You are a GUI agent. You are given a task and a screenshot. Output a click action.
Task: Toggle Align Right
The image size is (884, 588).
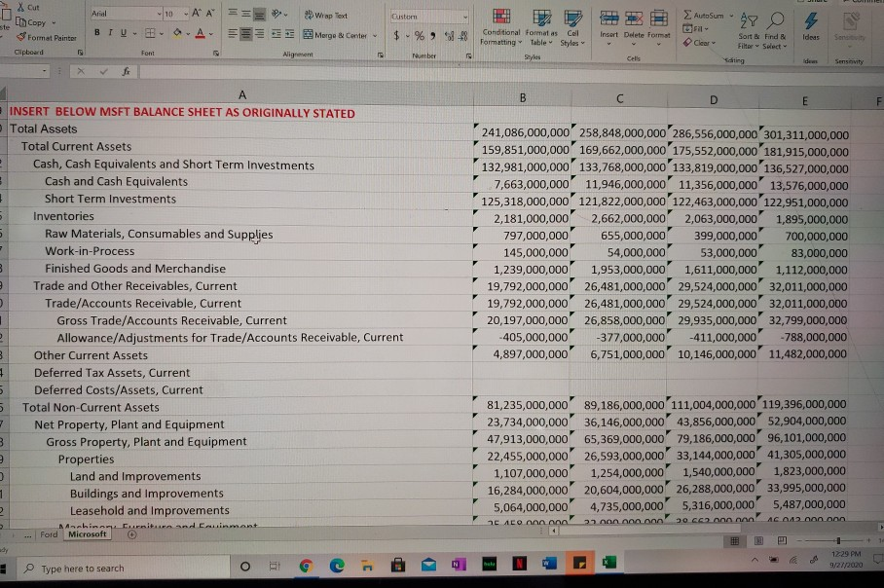pos(259,34)
